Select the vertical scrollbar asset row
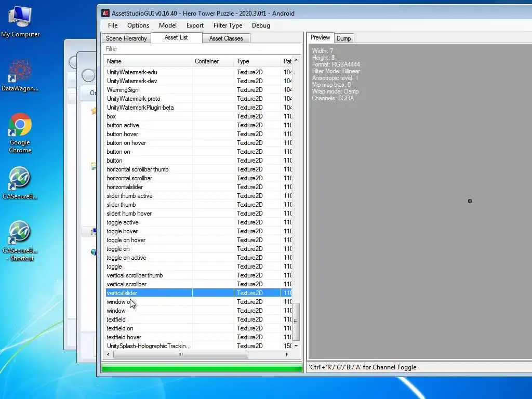This screenshot has height=399, width=532. 198,284
